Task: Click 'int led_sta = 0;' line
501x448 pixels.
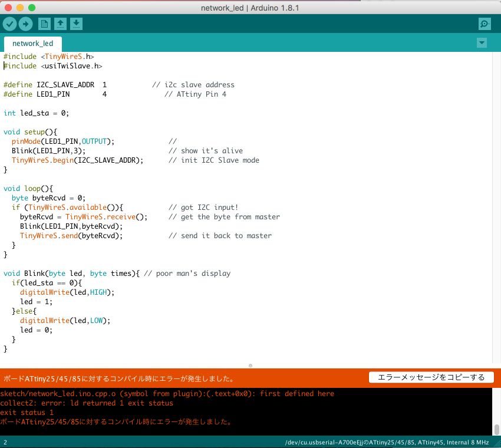Action: pyautogui.click(x=36, y=113)
